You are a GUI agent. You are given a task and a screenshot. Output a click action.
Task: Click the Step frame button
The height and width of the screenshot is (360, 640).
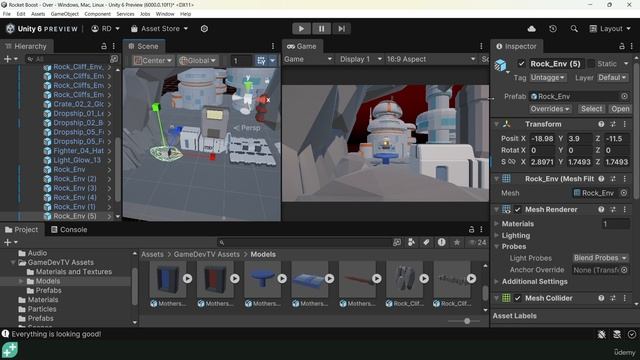click(x=341, y=29)
